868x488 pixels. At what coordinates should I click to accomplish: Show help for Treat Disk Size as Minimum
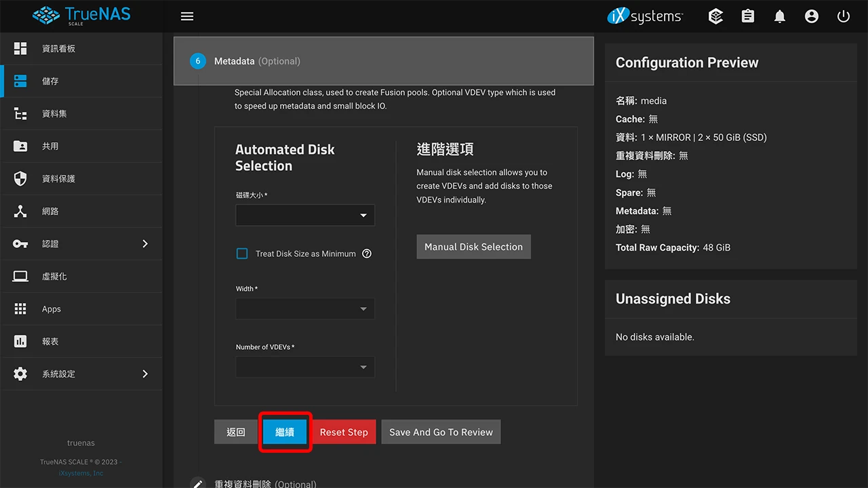pyautogui.click(x=367, y=253)
